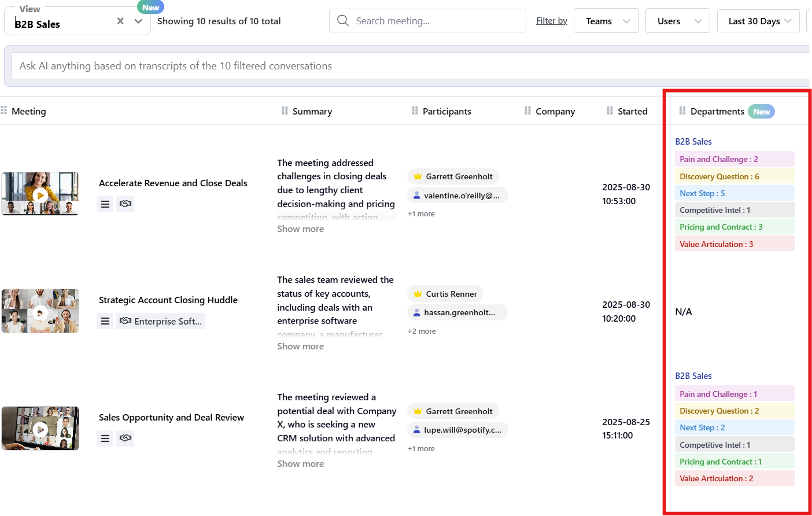
Task: Click handshake icon under Sales Opportunity and Deal Review
Action: [x=126, y=438]
